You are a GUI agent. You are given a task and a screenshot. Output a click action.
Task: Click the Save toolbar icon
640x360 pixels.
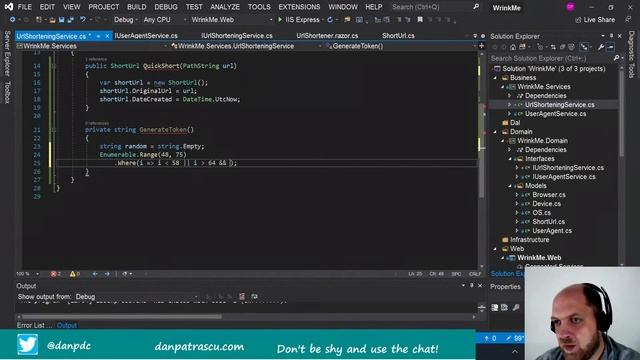click(62, 20)
